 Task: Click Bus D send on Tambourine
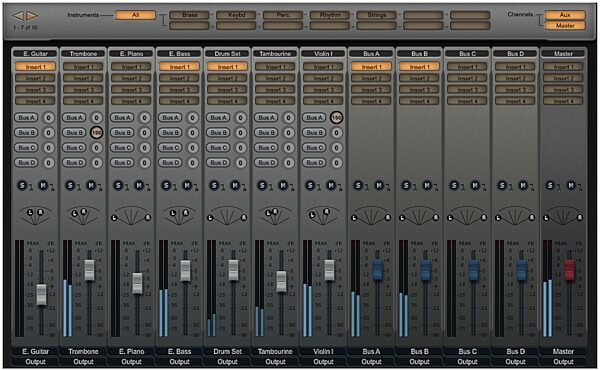click(266, 163)
